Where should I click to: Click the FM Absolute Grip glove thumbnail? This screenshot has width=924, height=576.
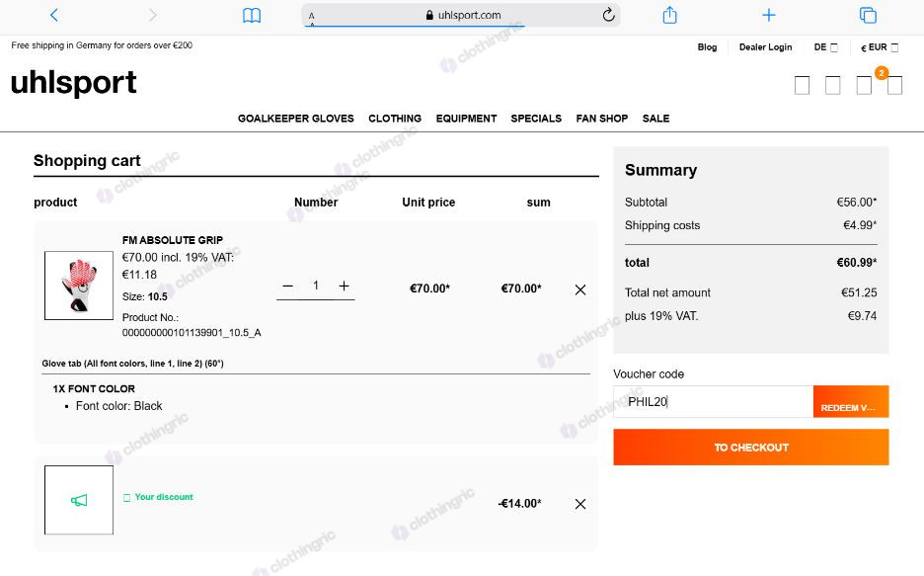79,286
